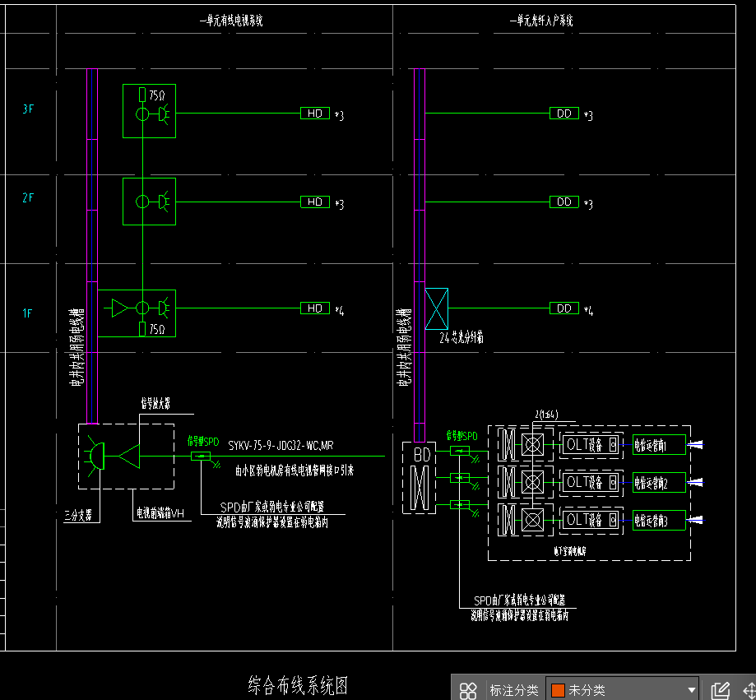
Task: Open the annotation category grid icon
Action: pyautogui.click(x=468, y=690)
